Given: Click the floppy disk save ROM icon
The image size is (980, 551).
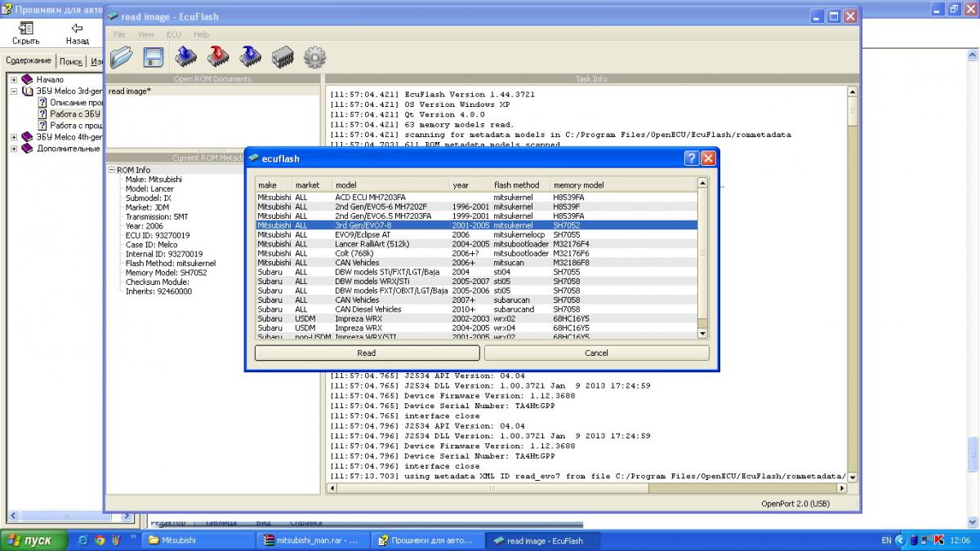Looking at the screenshot, I should [153, 56].
